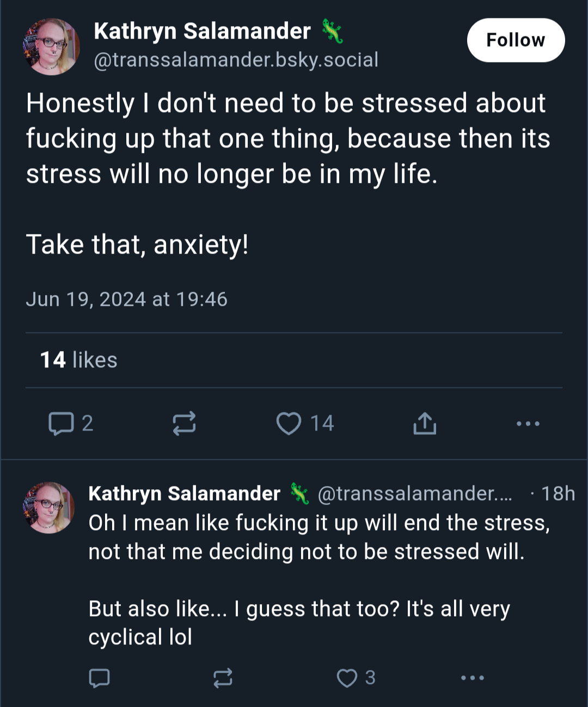588x707 pixels.
Task: View the list of 14 likes
Action: 79,360
